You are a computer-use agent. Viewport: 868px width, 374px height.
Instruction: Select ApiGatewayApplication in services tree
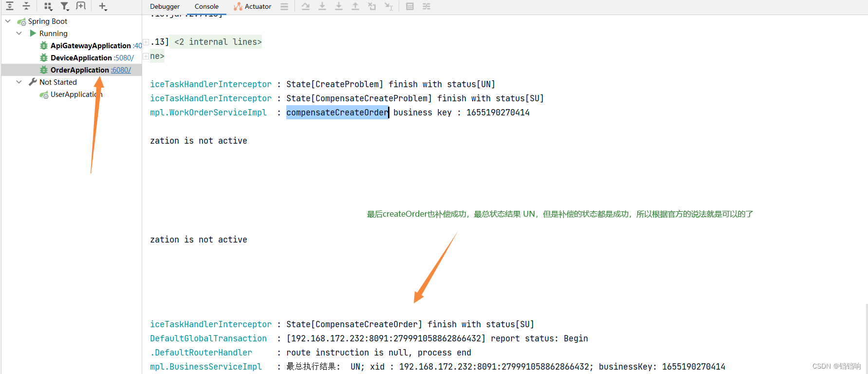[91, 46]
